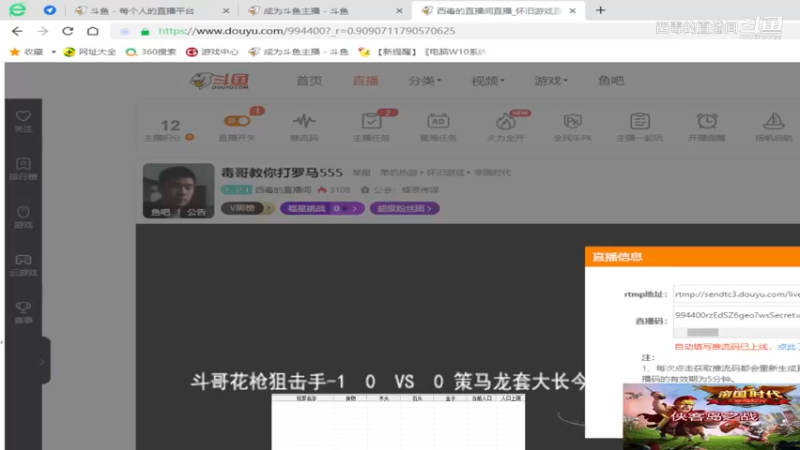
Task: Open 360搜索 bookmark
Action: click(151, 52)
